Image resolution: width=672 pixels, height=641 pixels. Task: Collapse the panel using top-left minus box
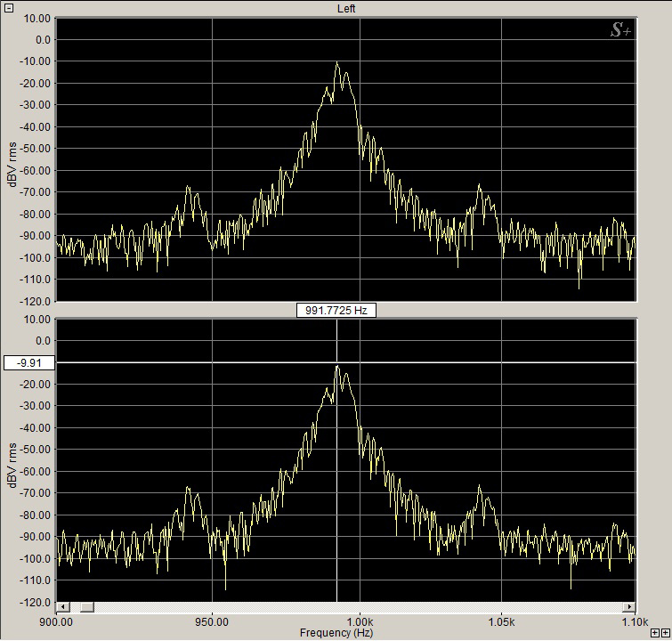(9, 8)
